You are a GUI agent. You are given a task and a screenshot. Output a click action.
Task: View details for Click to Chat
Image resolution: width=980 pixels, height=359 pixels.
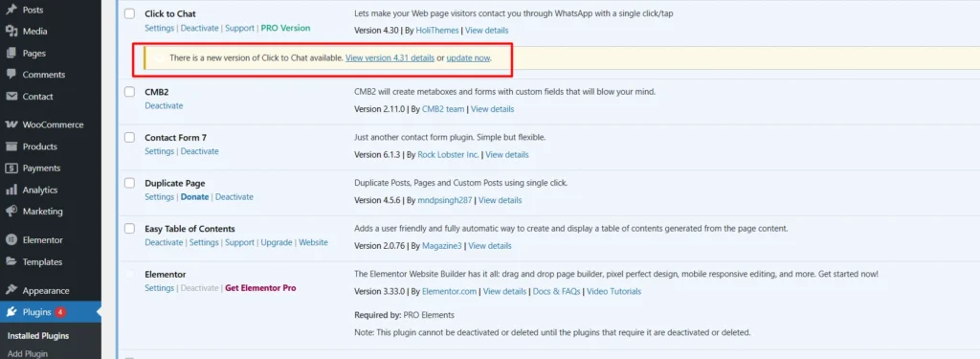point(487,30)
